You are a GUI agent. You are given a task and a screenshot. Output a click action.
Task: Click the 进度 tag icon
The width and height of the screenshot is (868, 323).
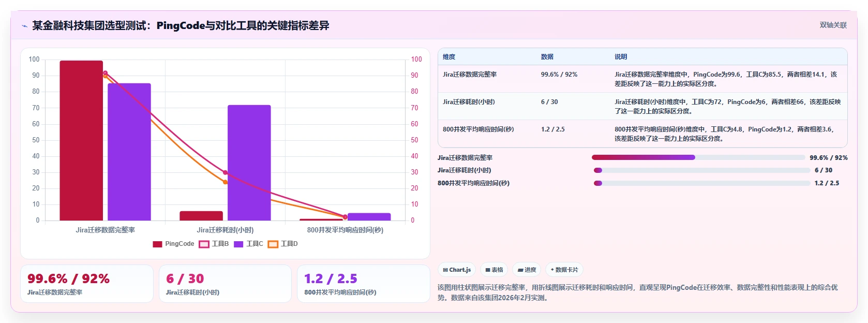520,270
